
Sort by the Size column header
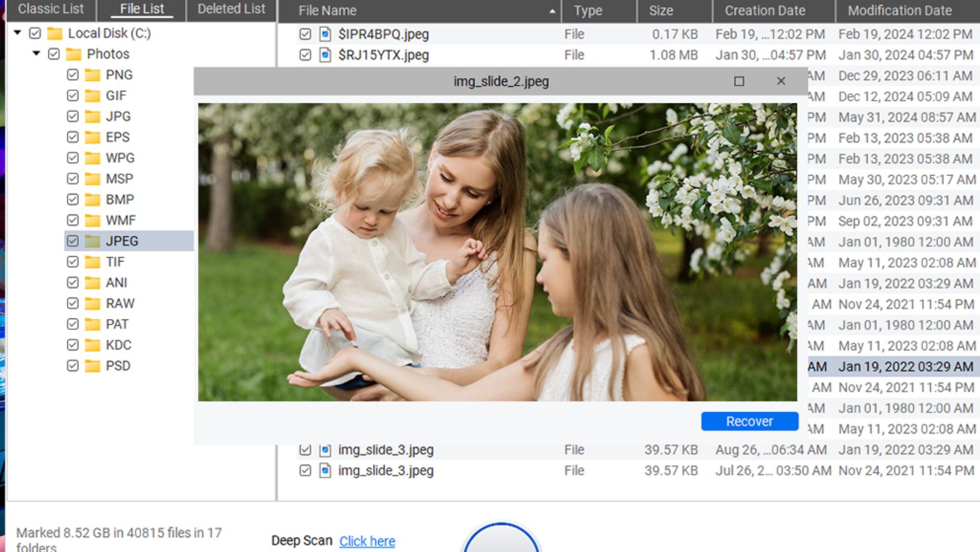point(661,10)
